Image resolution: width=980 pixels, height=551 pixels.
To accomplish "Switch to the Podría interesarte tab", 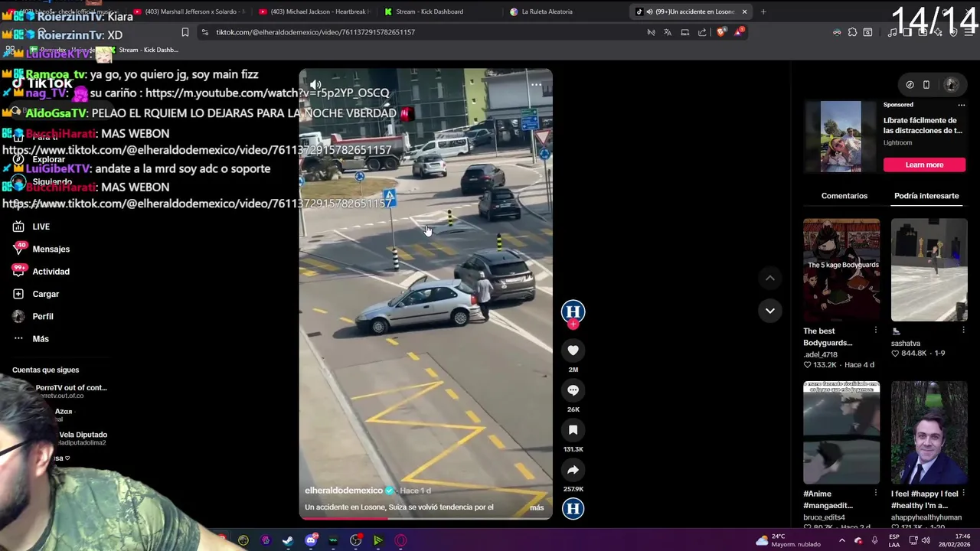I will 926,196.
